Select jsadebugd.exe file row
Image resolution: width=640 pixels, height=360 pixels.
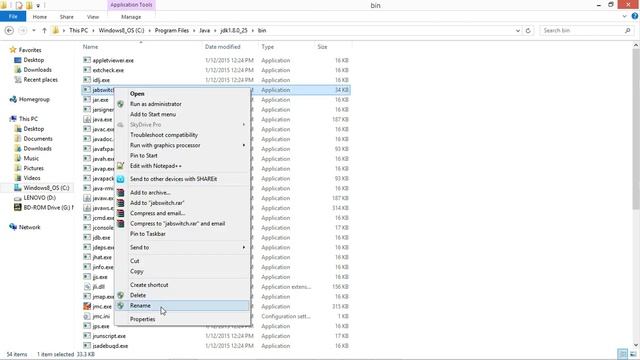pos(216,346)
